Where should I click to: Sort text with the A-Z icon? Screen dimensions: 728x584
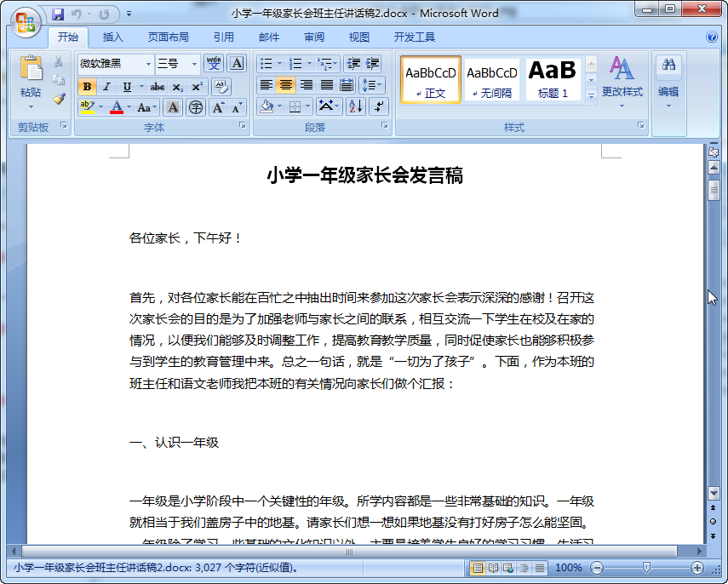356,106
